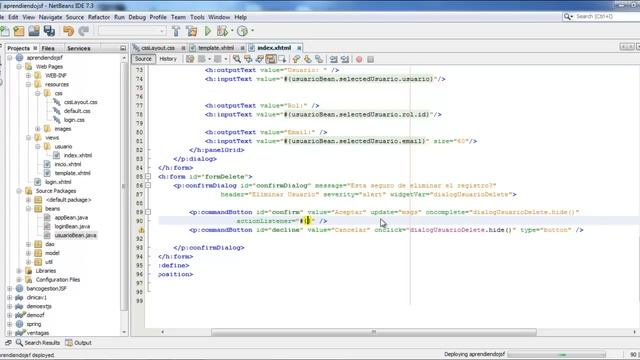
Task: Click the Debug Project icon
Action: click(x=222, y=31)
